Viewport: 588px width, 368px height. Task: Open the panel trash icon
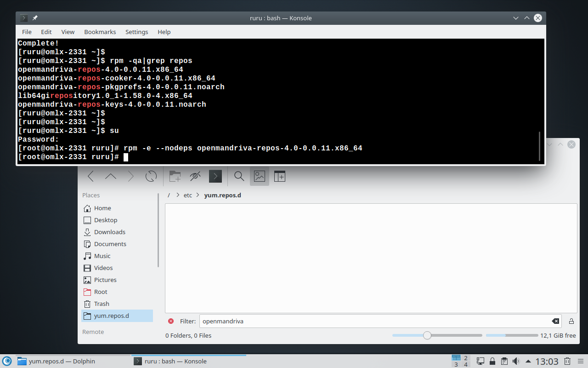pos(567,361)
